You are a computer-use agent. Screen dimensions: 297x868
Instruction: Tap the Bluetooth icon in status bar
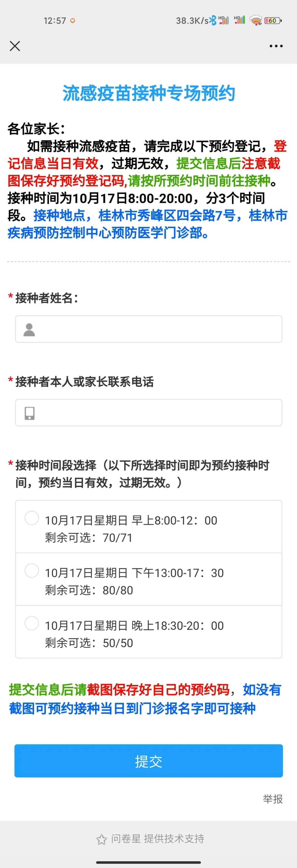(x=213, y=21)
